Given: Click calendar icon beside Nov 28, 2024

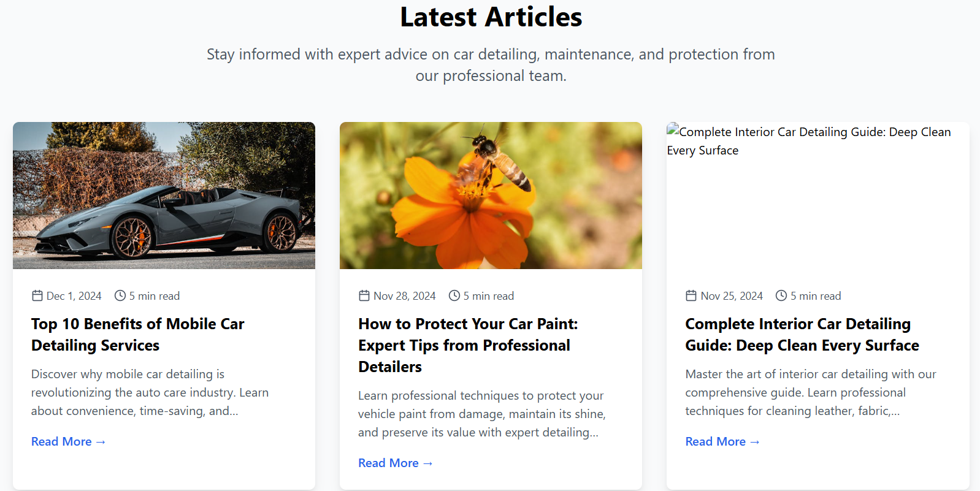Looking at the screenshot, I should pos(364,296).
